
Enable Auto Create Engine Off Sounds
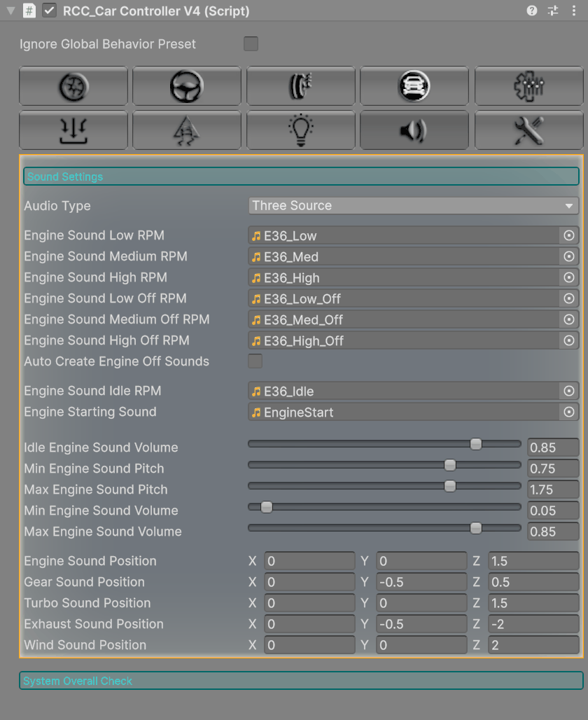[255, 361]
